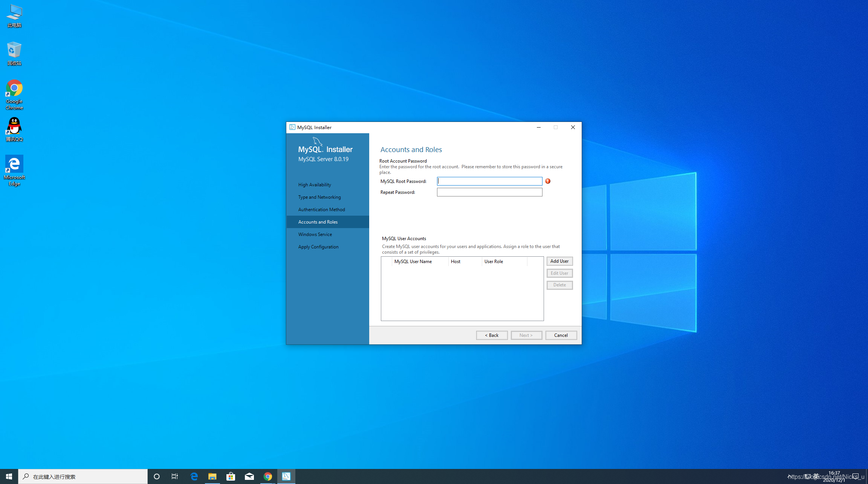The width and height of the screenshot is (868, 484).
Task: Click the Repeat Password field
Action: tap(489, 192)
